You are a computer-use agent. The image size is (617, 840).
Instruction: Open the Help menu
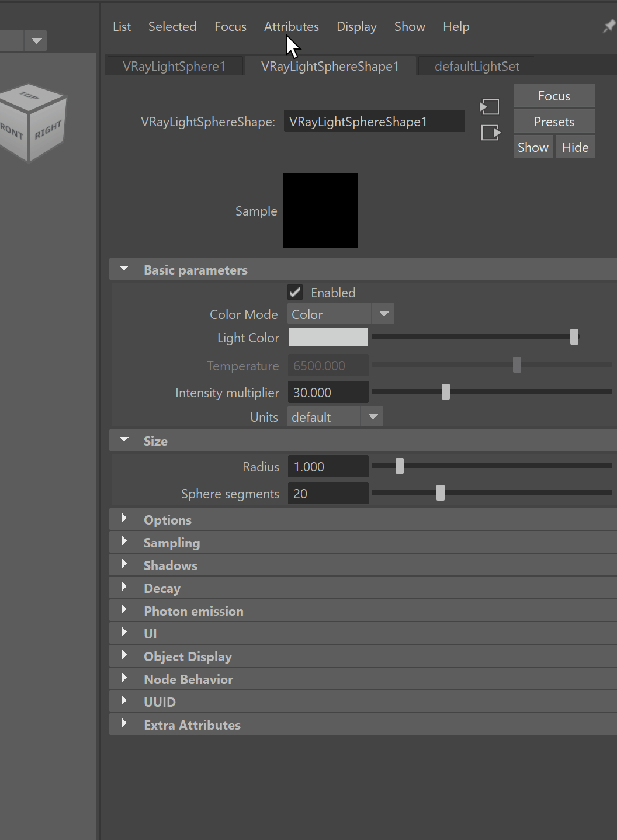tap(456, 27)
